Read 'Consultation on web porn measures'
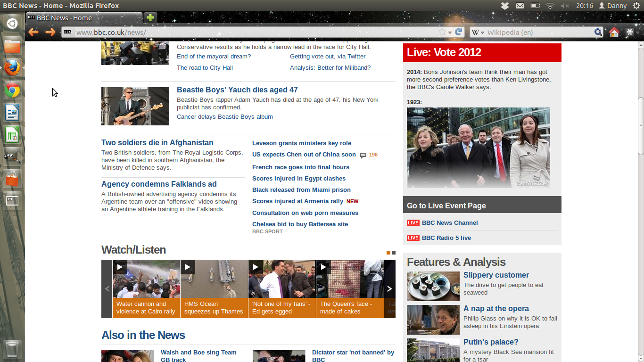 pyautogui.click(x=305, y=213)
